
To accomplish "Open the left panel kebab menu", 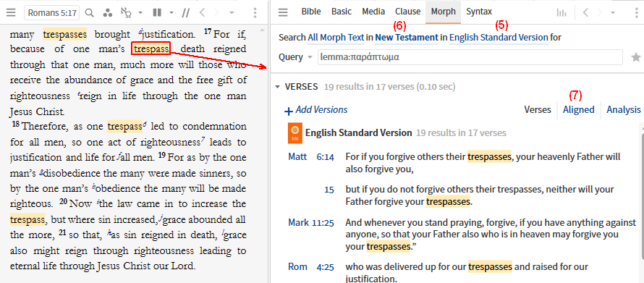I will (x=255, y=13).
